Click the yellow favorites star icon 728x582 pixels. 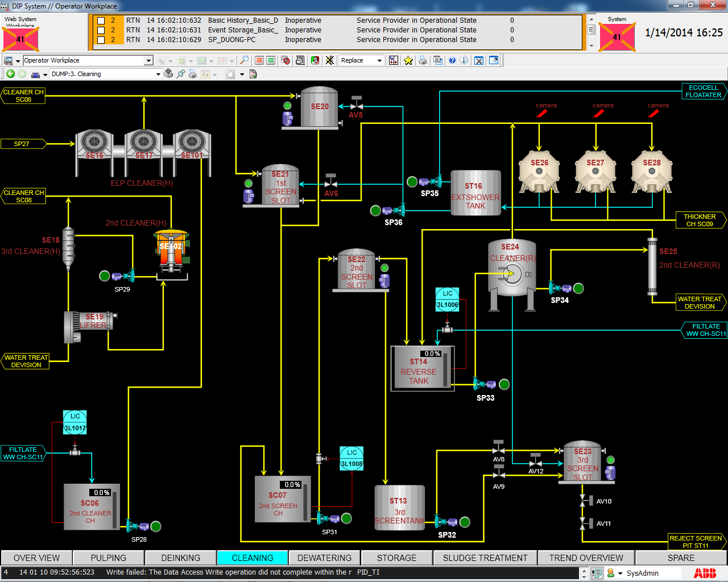coord(408,60)
